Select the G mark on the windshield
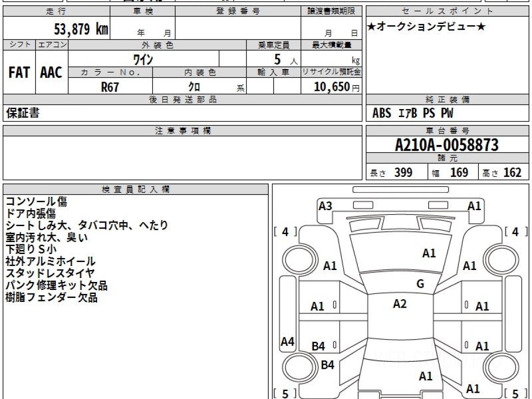 420,284
